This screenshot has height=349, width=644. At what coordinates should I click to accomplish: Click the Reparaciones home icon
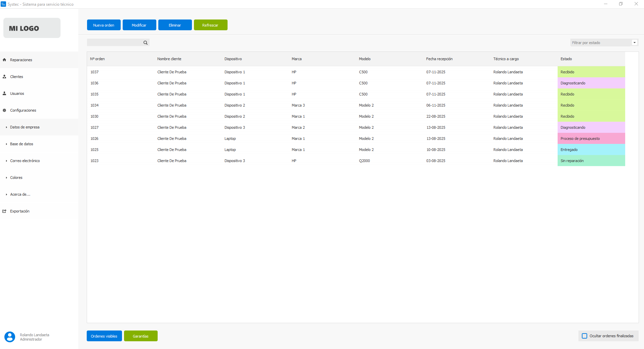(x=4, y=60)
